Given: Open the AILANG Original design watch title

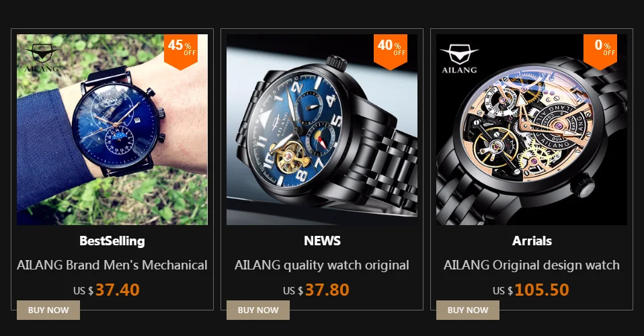Looking at the screenshot, I should pyautogui.click(x=532, y=265).
